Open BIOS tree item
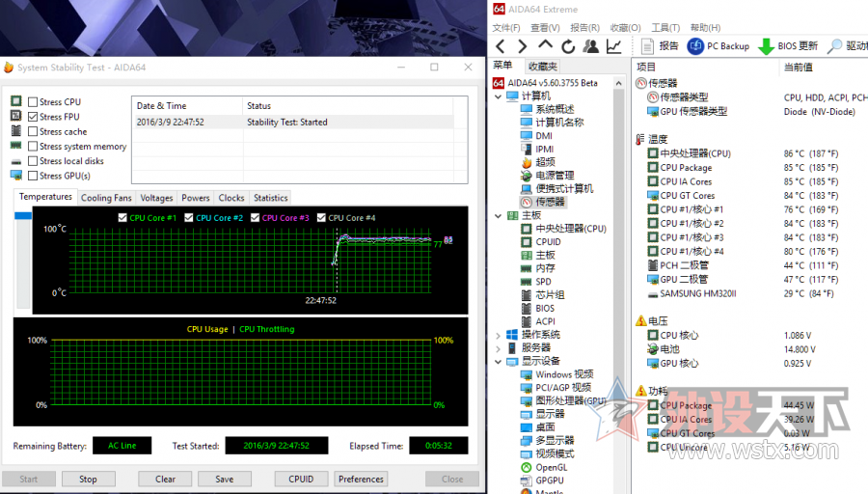 coord(545,309)
